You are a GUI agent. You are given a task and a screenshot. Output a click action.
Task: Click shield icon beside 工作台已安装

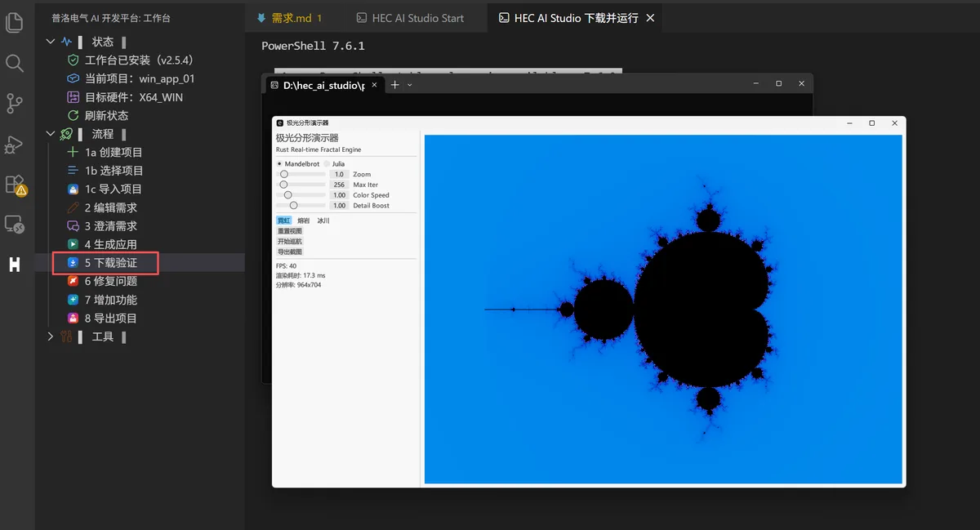tap(73, 60)
